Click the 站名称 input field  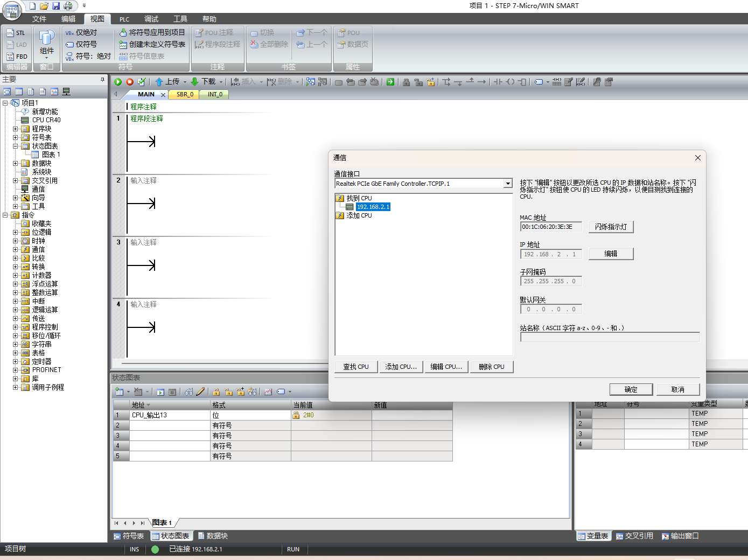click(610, 337)
